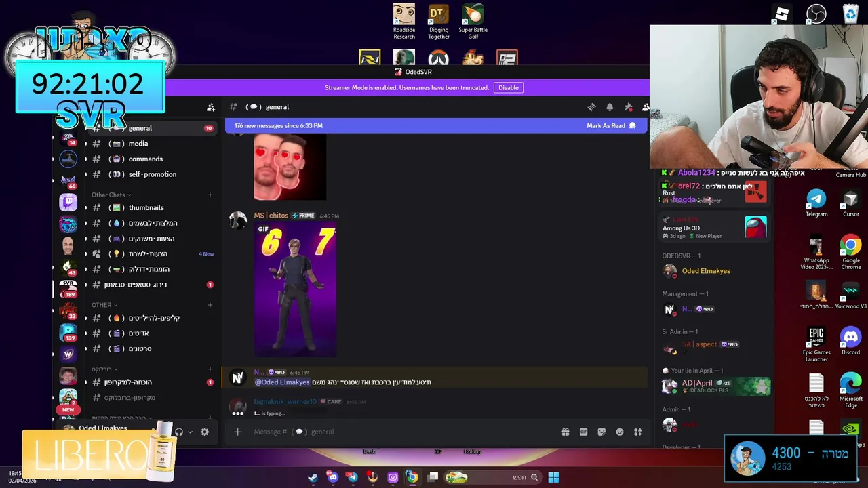Open Steam icon on taskbar

tap(313, 477)
